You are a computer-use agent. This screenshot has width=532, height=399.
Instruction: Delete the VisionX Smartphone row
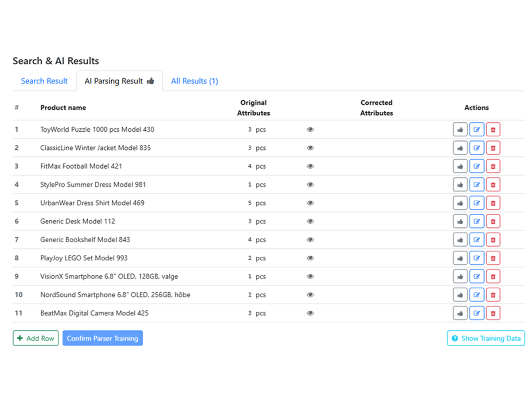[493, 277]
